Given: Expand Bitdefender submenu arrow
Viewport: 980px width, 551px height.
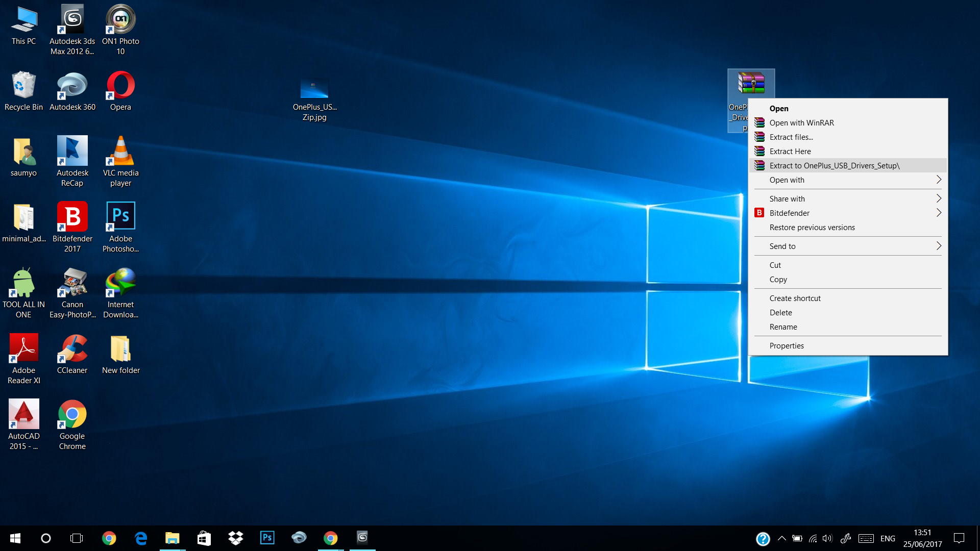Looking at the screenshot, I should [938, 213].
